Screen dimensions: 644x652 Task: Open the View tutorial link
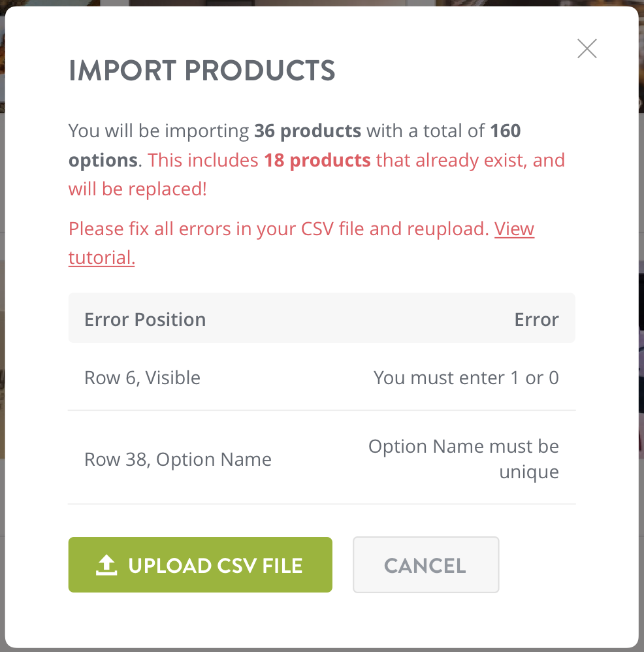pos(514,229)
